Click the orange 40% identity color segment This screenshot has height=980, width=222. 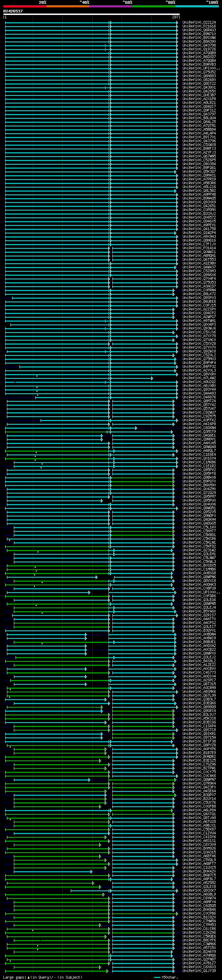click(x=68, y=6)
